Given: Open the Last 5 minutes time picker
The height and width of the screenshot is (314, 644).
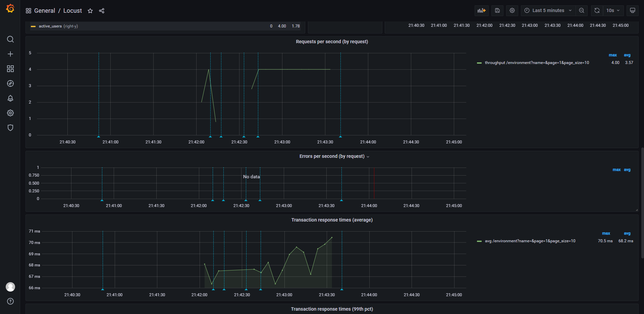Looking at the screenshot, I should 548,10.
